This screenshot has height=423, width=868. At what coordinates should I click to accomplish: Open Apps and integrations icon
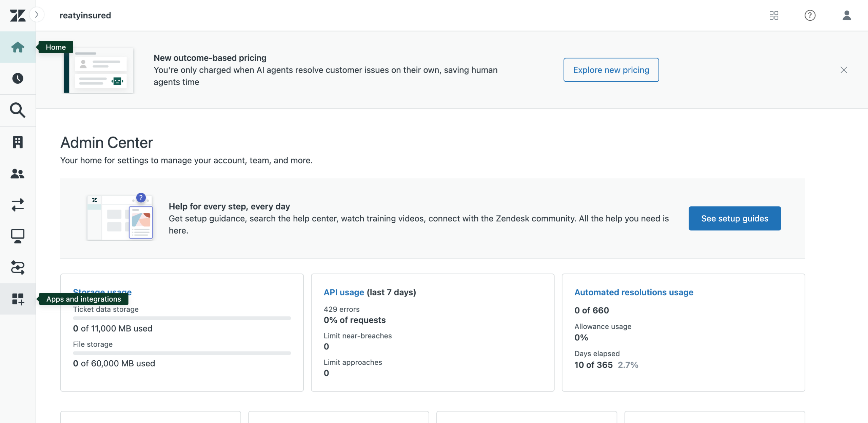pos(18,299)
